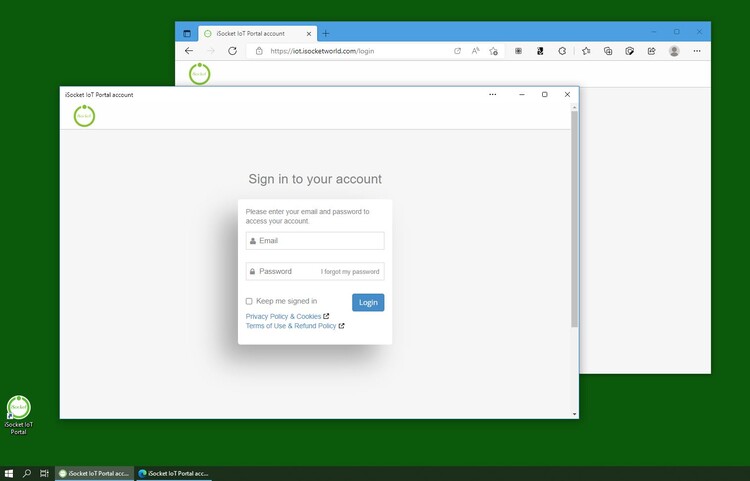Open app-available icon in address bar

457,51
